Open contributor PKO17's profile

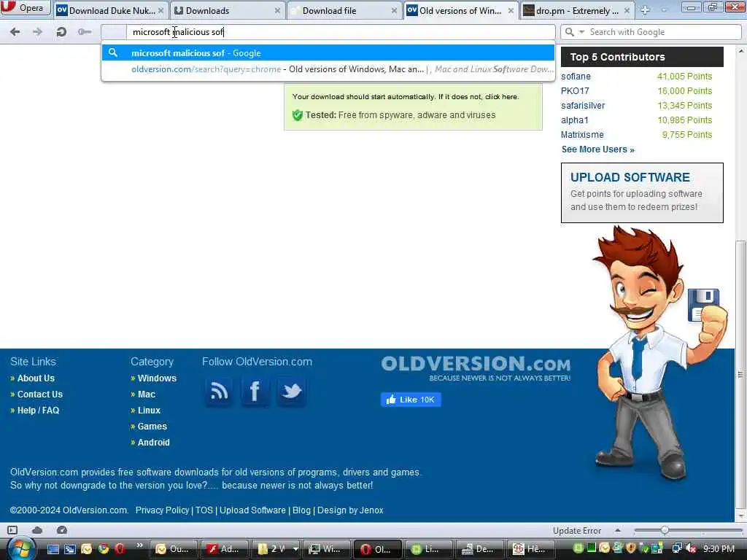(x=575, y=91)
